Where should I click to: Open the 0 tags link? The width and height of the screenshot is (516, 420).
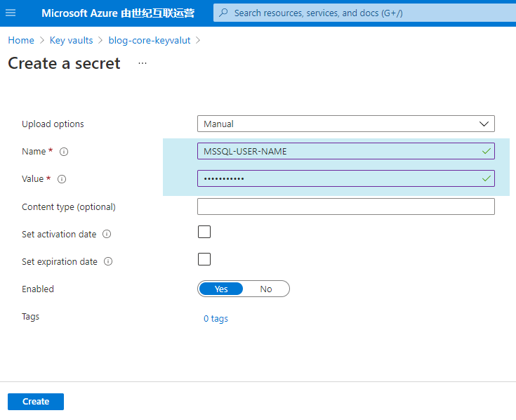click(216, 319)
